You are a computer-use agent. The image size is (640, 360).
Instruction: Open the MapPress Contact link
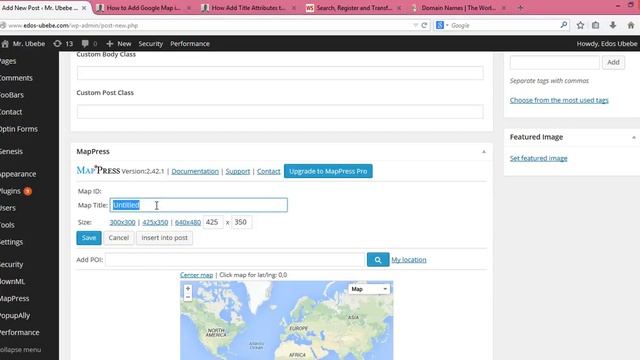[269, 171]
